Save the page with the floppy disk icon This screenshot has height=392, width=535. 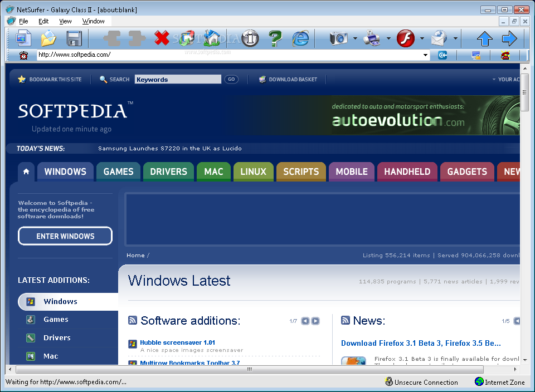click(74, 38)
